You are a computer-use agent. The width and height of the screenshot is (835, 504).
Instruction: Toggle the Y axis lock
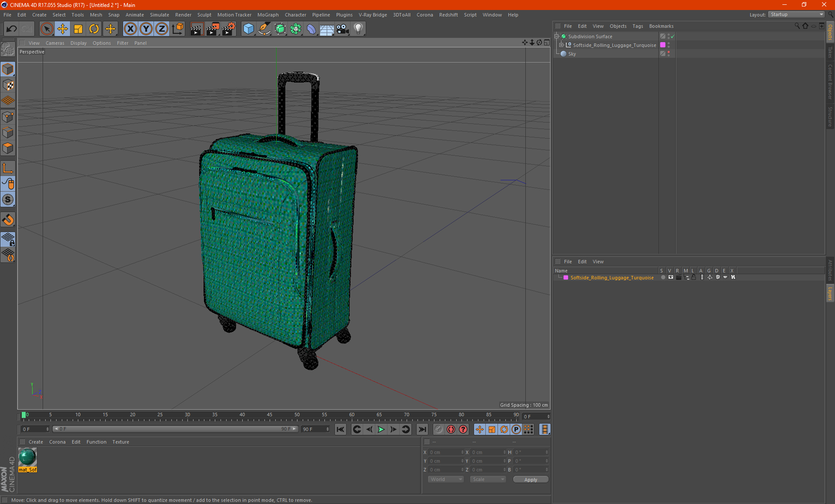point(146,29)
